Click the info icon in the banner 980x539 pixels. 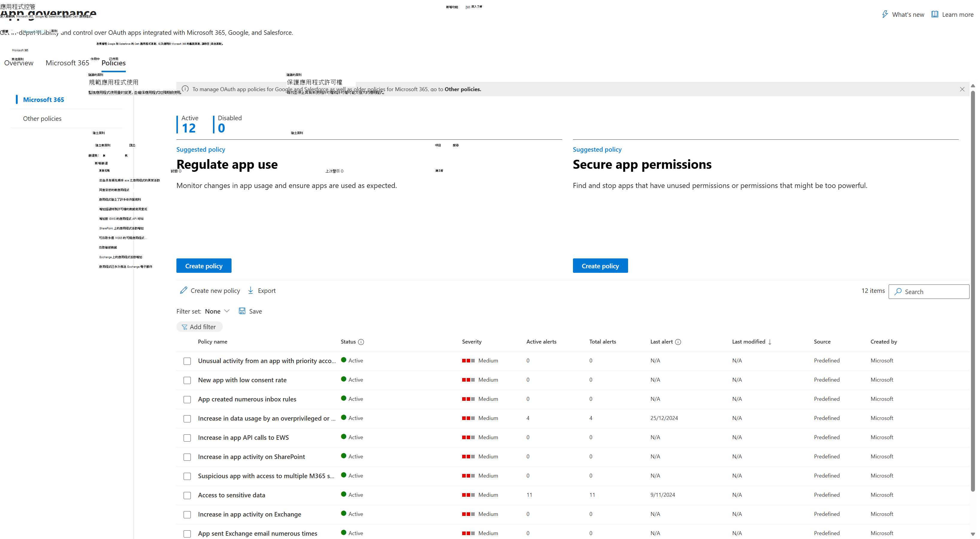pyautogui.click(x=185, y=89)
